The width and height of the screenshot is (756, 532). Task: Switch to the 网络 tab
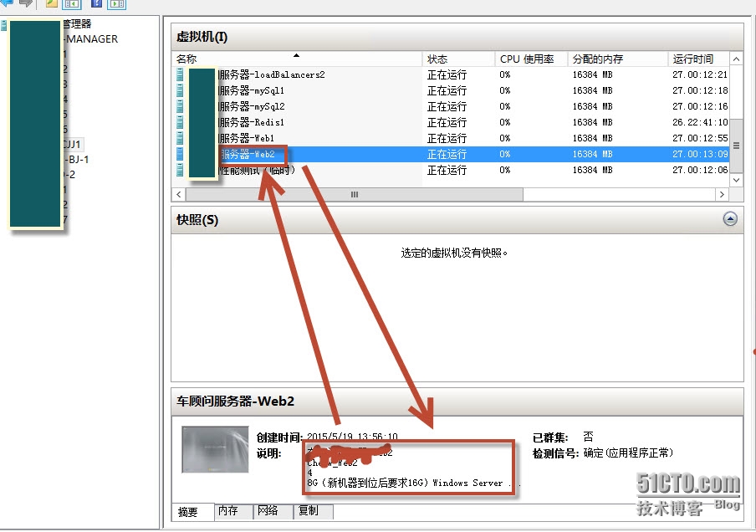(273, 511)
